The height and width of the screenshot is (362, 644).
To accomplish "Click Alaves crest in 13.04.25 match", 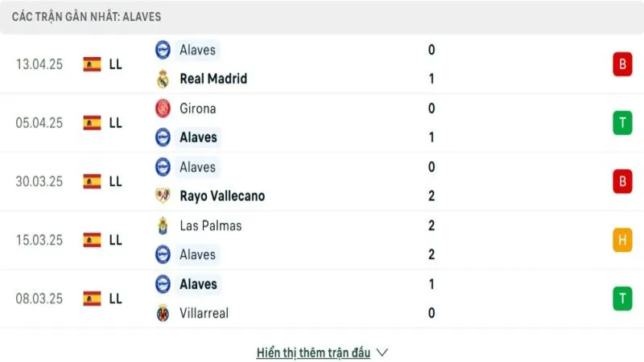I will [163, 50].
